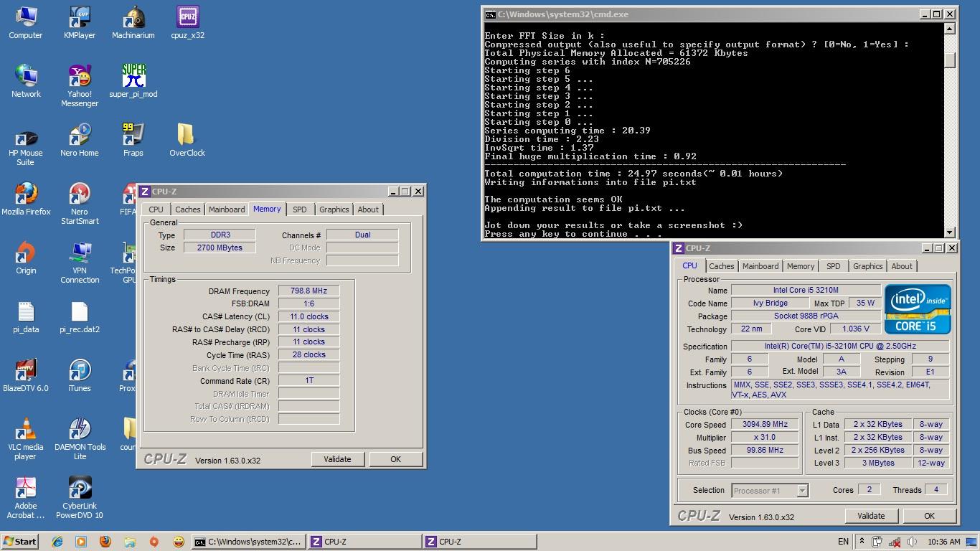The width and height of the screenshot is (980, 551).
Task: Click the EN language indicator
Action: (843, 542)
